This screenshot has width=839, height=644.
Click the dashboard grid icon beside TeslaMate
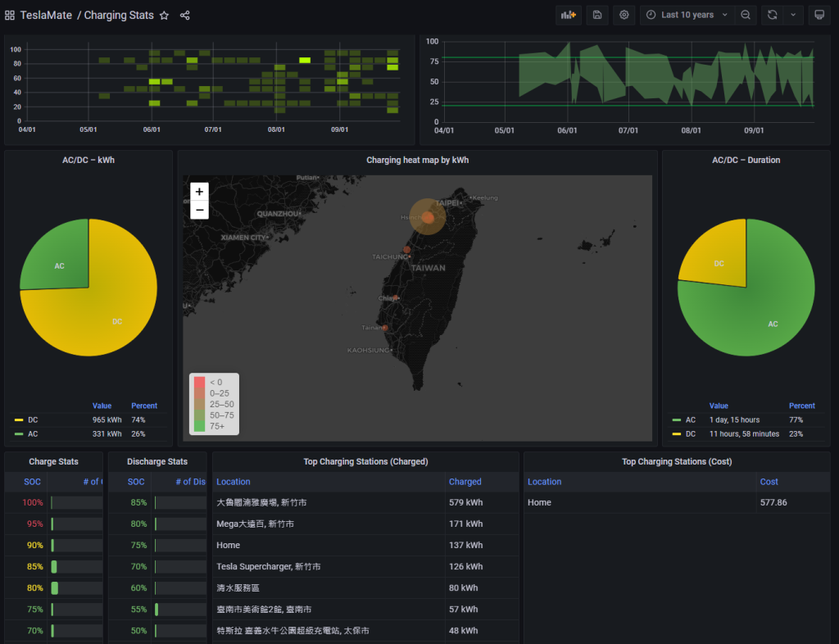[x=10, y=16]
